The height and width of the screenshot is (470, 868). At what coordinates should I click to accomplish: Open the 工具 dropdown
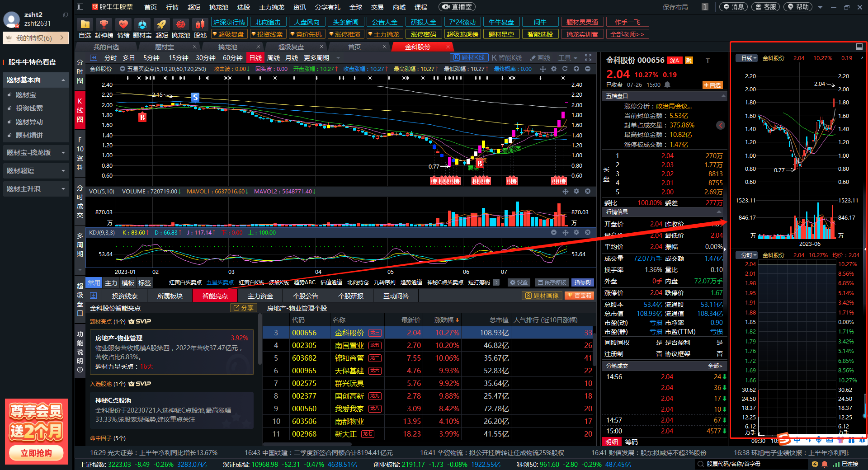coord(568,58)
